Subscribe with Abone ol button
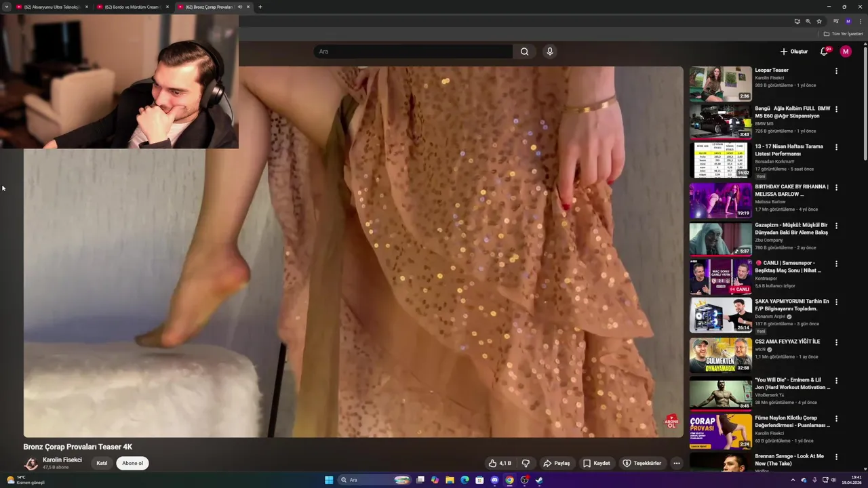Viewport: 868px width, 488px height. (x=132, y=464)
